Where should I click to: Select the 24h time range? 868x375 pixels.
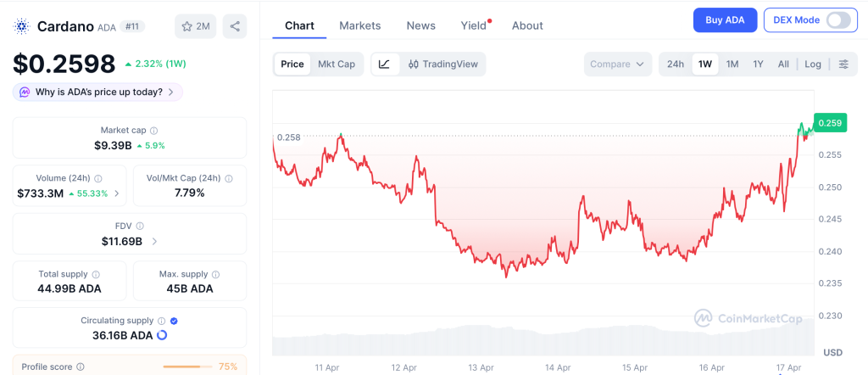[x=676, y=64]
